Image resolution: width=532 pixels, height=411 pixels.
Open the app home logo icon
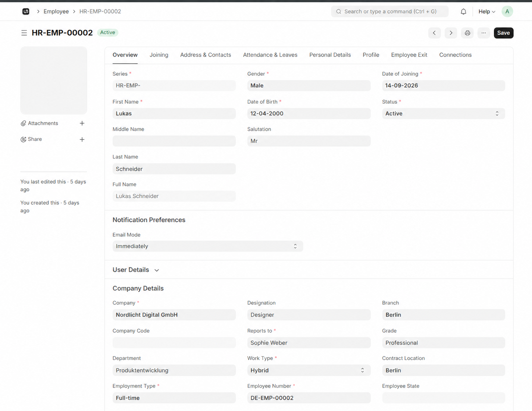26,12
